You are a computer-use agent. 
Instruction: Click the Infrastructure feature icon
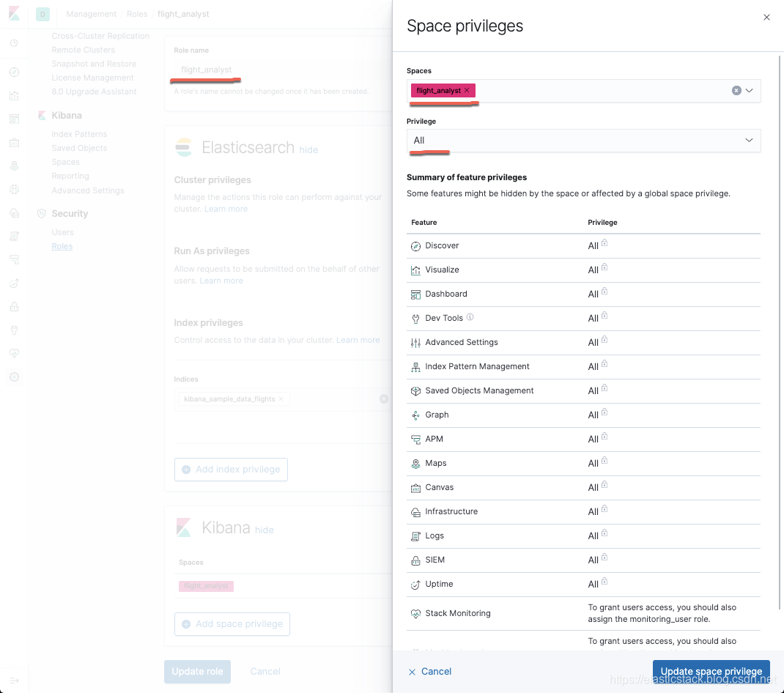point(415,512)
